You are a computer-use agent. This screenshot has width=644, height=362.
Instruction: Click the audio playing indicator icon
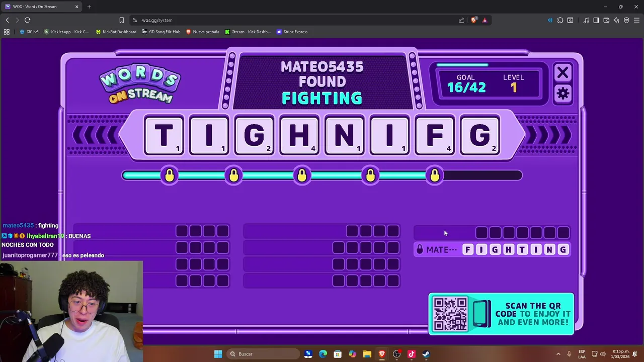tap(549, 20)
